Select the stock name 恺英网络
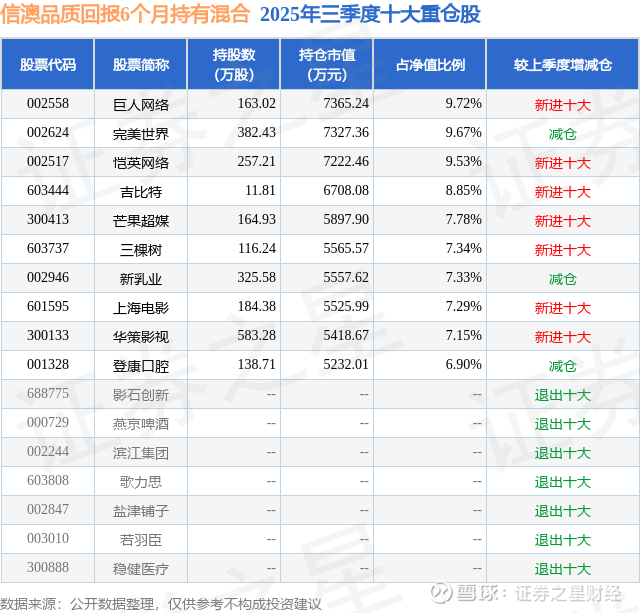This screenshot has height=613, width=640. click(141, 163)
